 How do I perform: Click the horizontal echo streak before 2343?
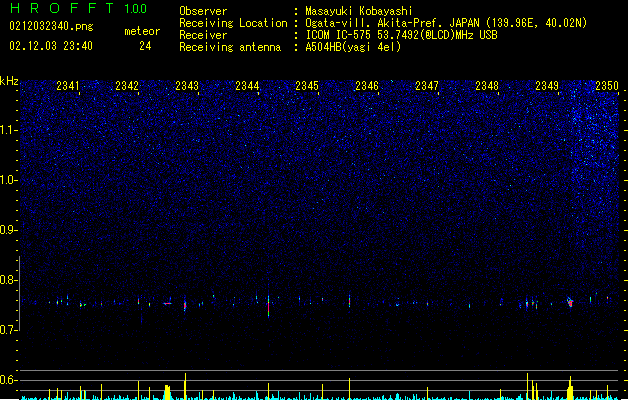pyautogui.click(x=167, y=303)
